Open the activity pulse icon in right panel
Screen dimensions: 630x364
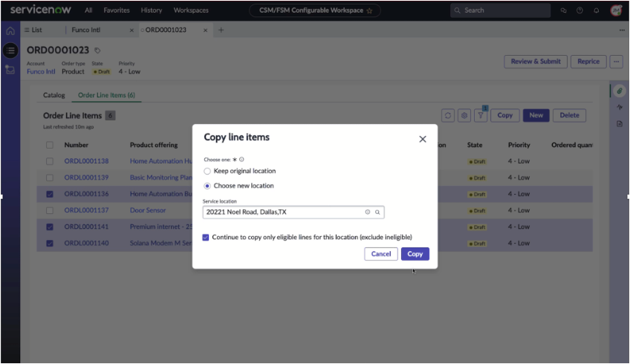tap(620, 107)
